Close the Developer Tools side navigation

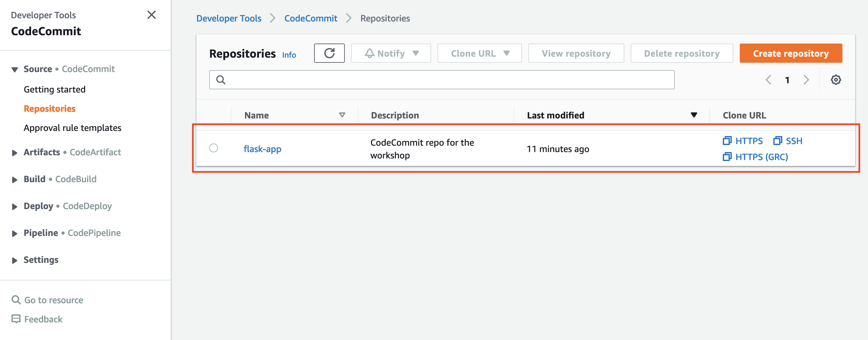tap(152, 15)
